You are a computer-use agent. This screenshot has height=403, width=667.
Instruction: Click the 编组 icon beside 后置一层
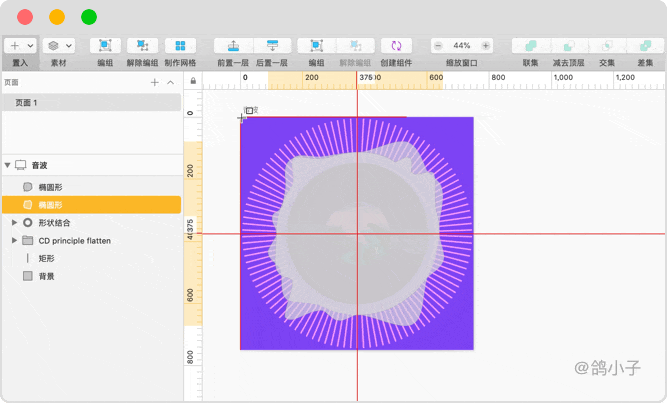click(316, 46)
